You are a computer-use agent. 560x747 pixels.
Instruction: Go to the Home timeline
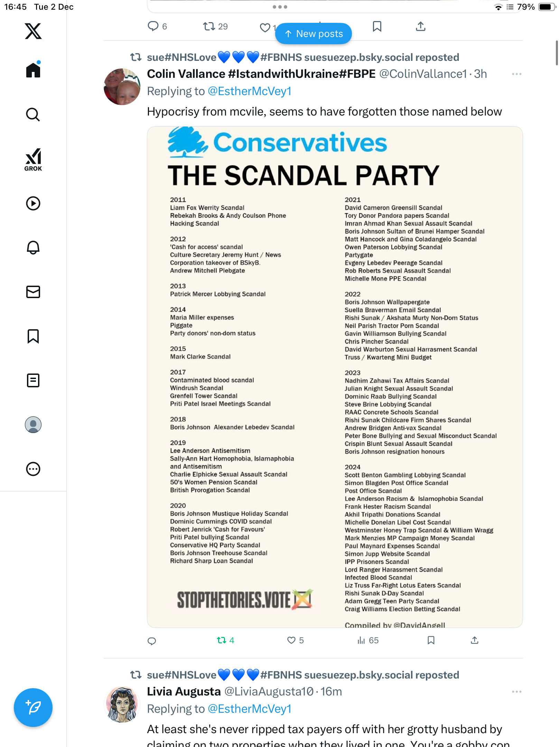pyautogui.click(x=33, y=70)
